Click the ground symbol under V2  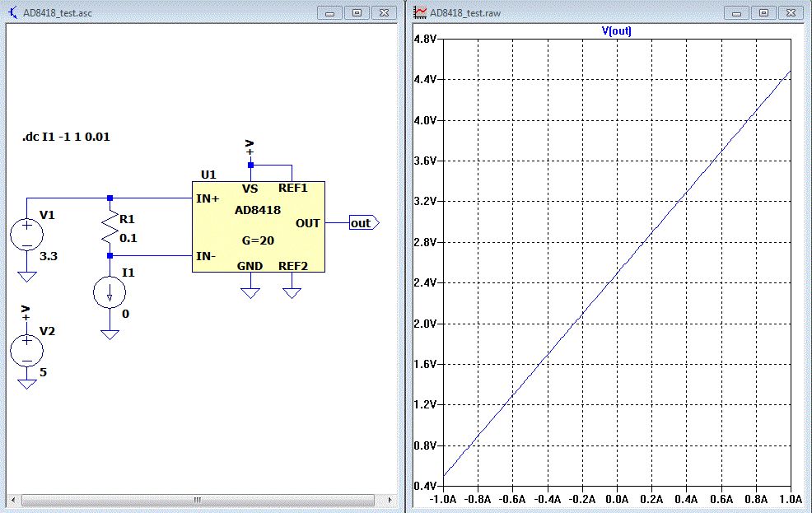[x=27, y=384]
